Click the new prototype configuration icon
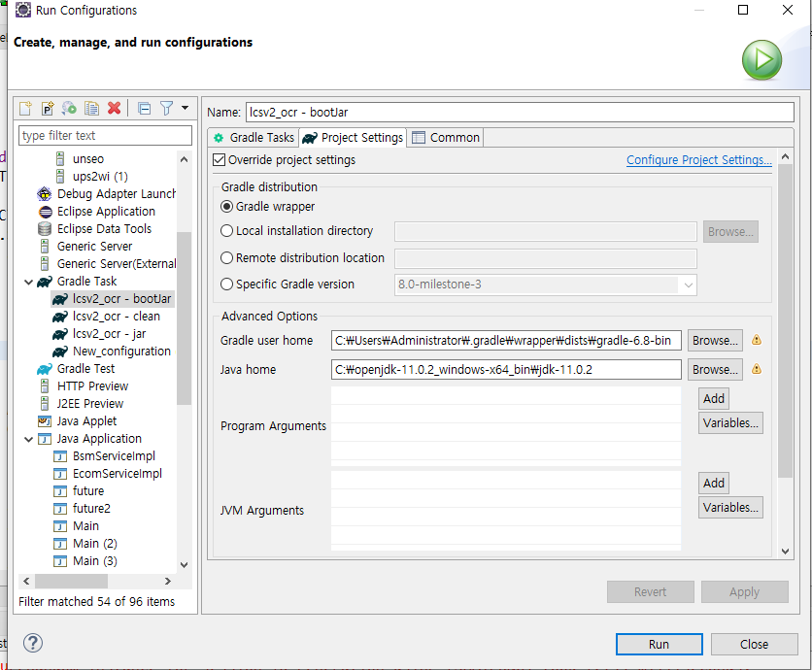The width and height of the screenshot is (812, 670). 48,108
